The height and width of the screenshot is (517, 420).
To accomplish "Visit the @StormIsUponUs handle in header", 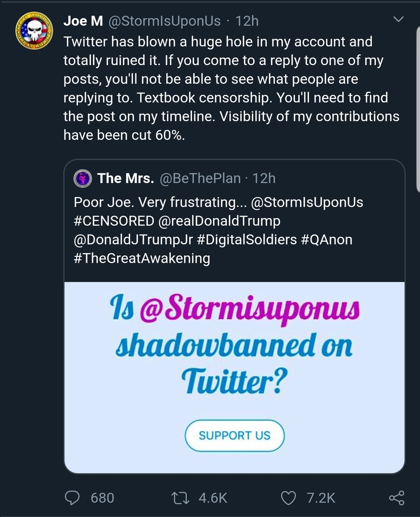I will [165, 21].
